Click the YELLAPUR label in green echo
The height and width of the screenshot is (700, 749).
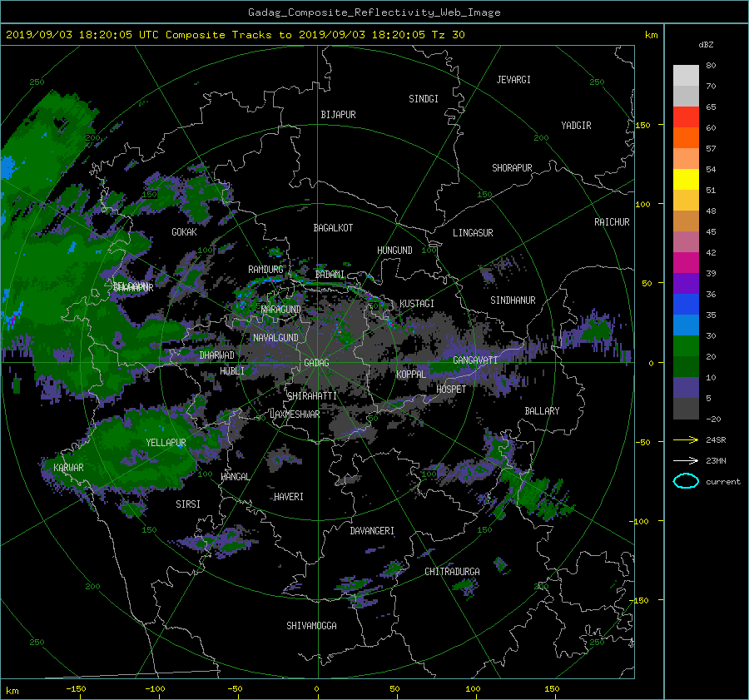coord(166,443)
